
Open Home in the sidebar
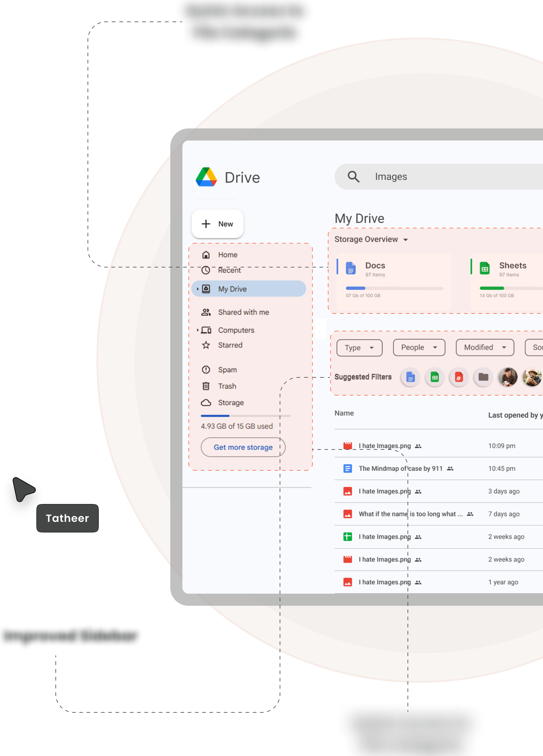(x=228, y=255)
